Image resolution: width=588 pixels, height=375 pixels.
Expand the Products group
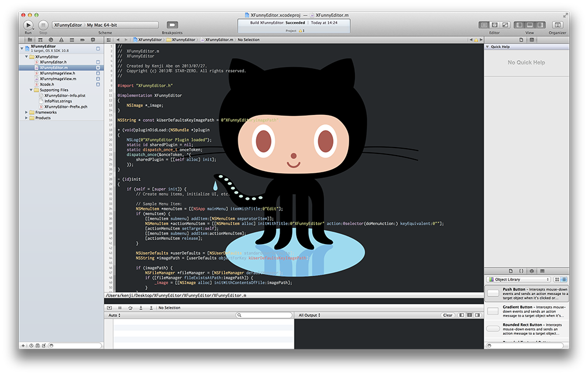pyautogui.click(x=26, y=118)
